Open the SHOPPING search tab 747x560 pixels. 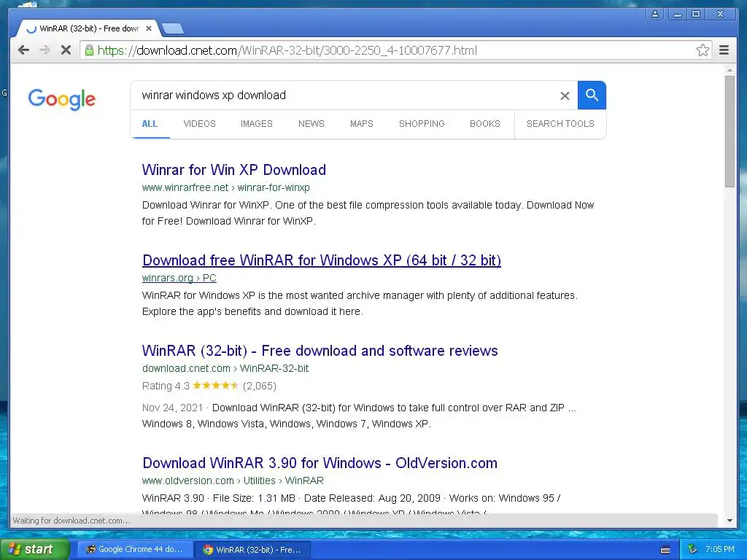[422, 124]
